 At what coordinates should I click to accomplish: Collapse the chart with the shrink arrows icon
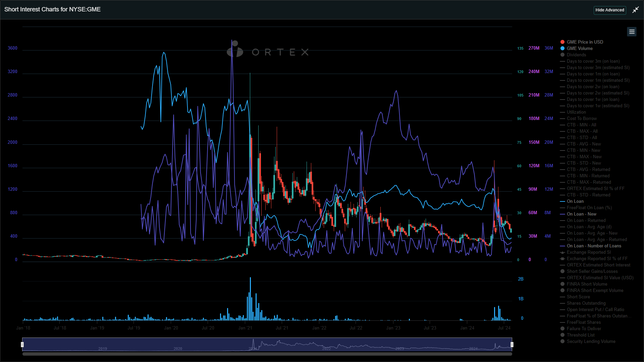(636, 10)
